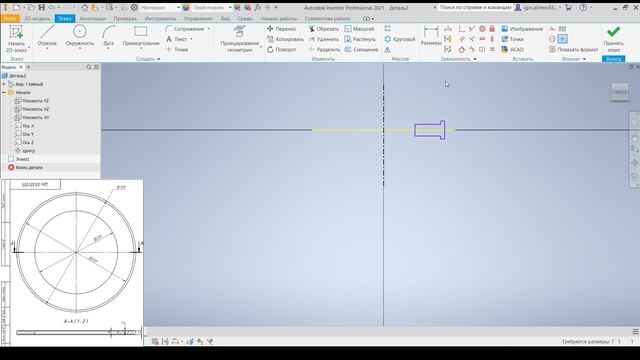This screenshot has width=640, height=360.
Task: Switch to the Проверка tab
Action: click(x=125, y=18)
